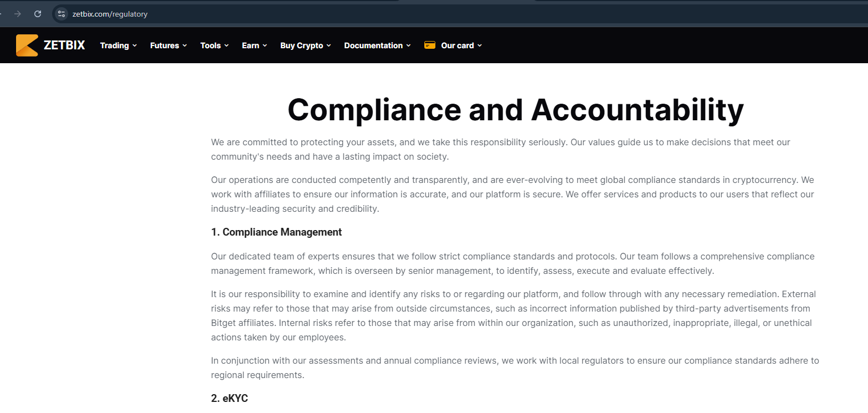868x413 pixels.
Task: Click the paragraph starting "Our dedicated team of experts"
Action: [x=513, y=264]
